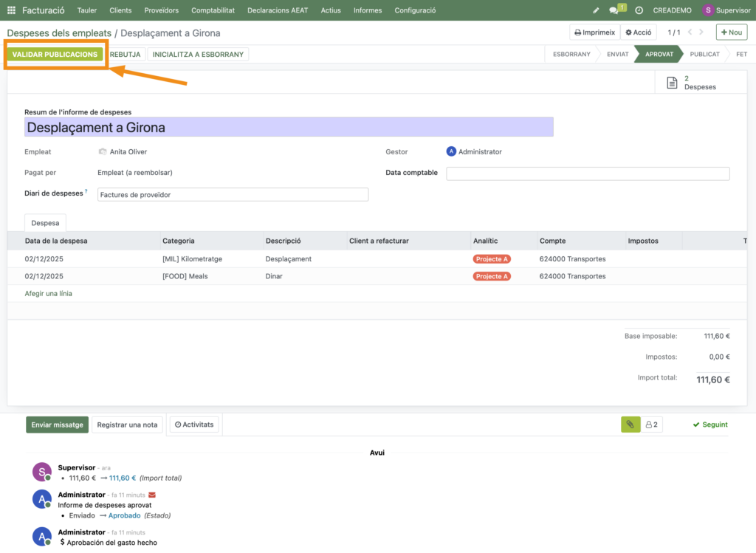The width and height of the screenshot is (756, 553).
Task: Click the Data comptable input field
Action: tap(588, 174)
